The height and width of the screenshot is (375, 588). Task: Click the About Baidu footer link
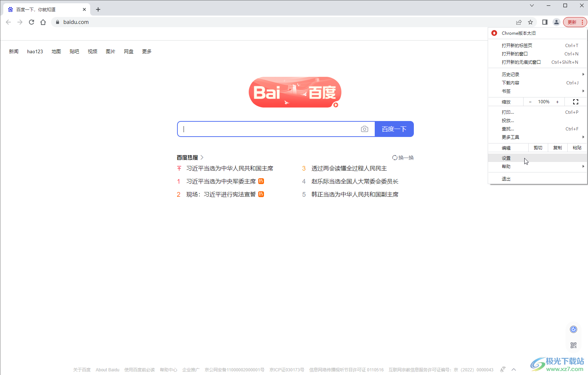[108, 370]
